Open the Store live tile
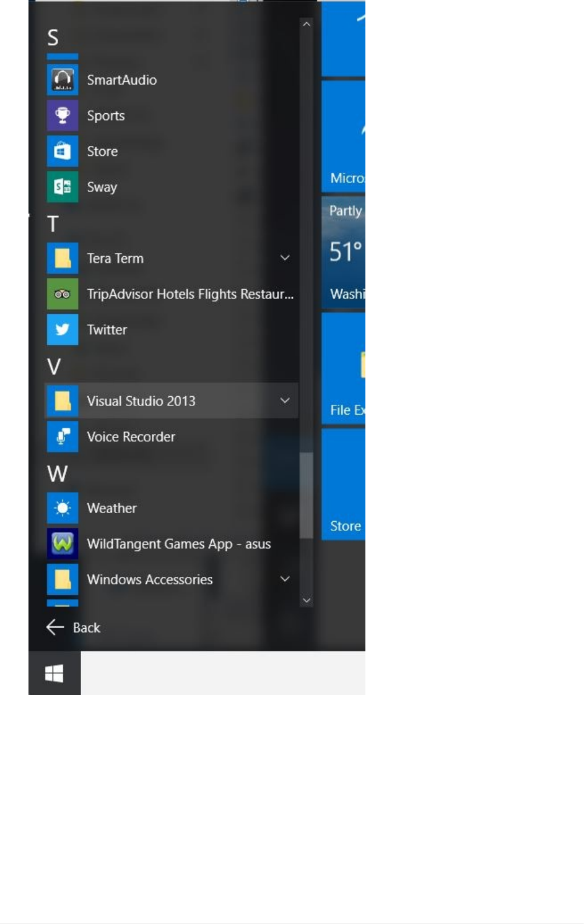 tap(343, 484)
